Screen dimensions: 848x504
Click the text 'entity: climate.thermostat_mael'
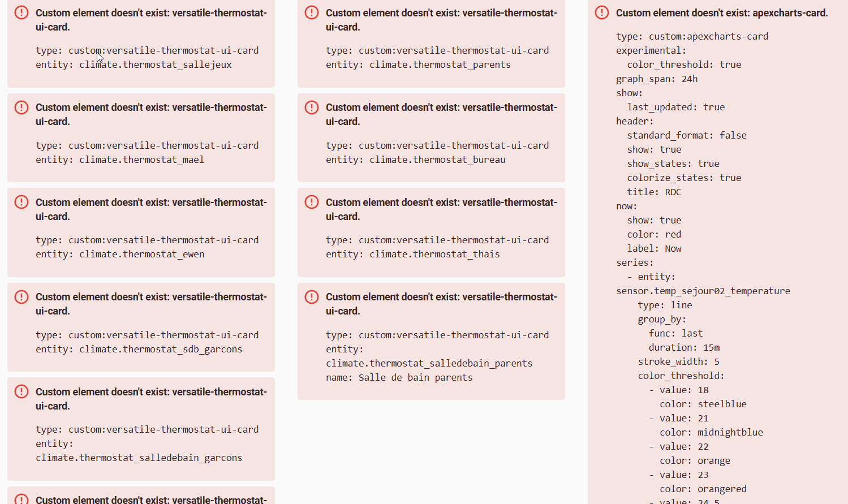120,160
